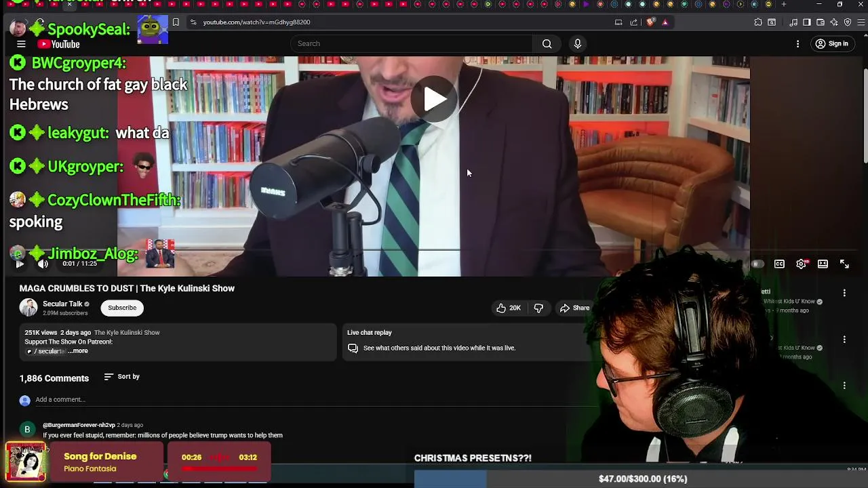Open menu for first suggested video
868x488 pixels.
[844, 293]
